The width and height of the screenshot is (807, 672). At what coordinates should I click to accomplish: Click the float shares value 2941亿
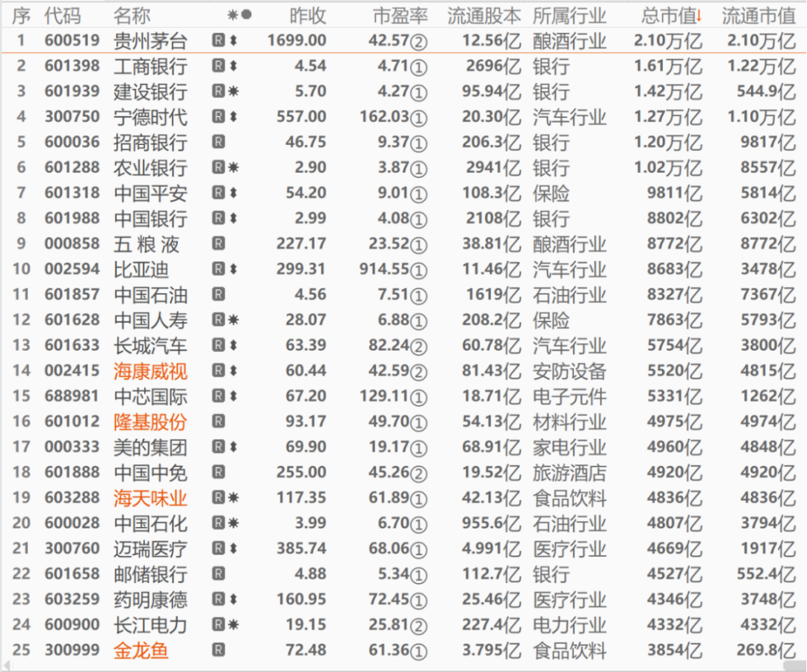[494, 167]
